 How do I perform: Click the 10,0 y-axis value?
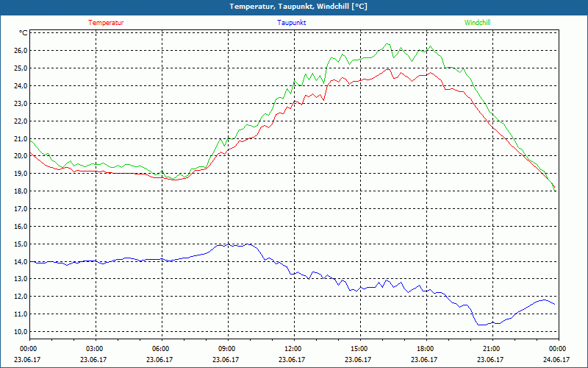pyautogui.click(x=21, y=332)
